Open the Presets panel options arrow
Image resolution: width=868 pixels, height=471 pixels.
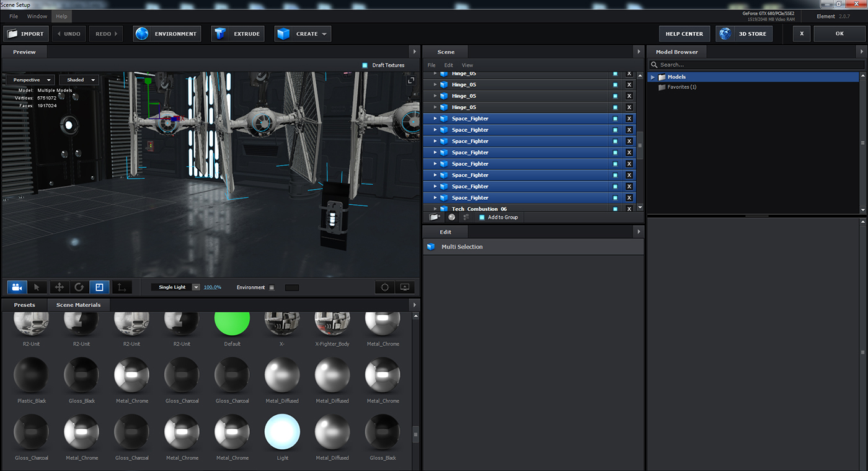click(415, 305)
